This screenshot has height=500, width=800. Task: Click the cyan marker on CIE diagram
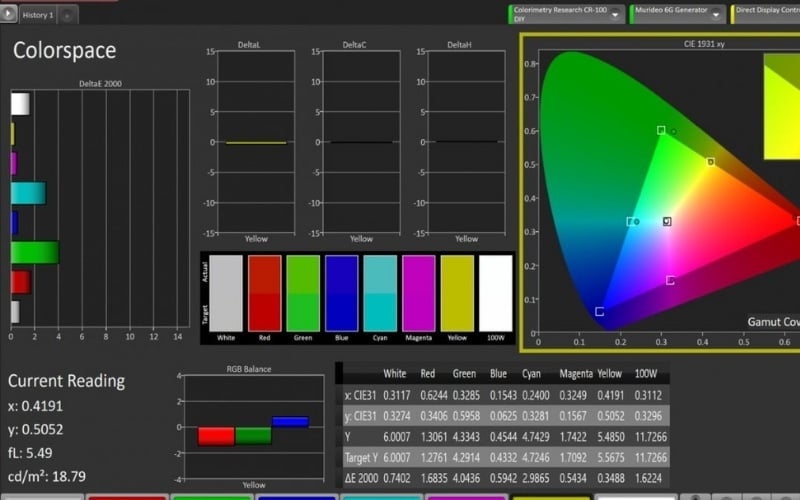[x=631, y=221]
